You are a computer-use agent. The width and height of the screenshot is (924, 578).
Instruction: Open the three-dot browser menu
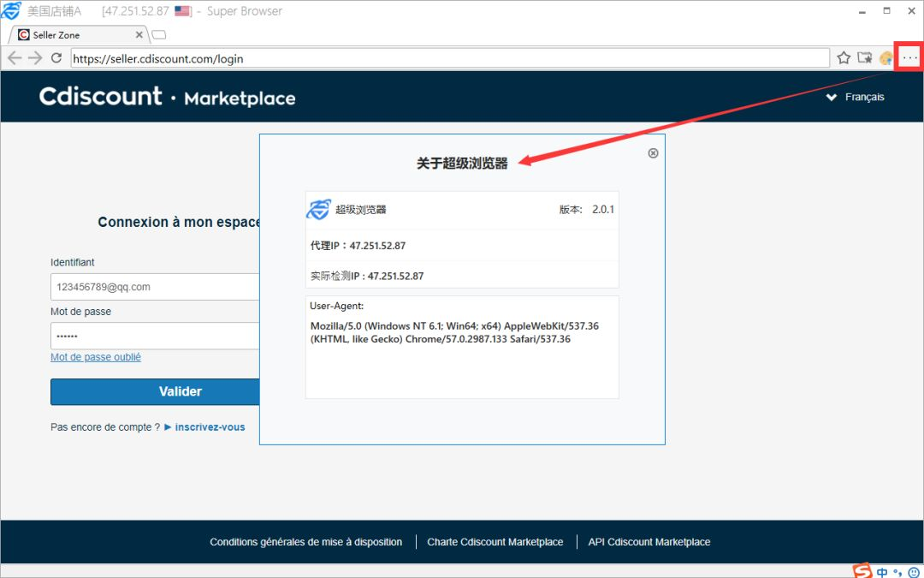[x=909, y=58]
